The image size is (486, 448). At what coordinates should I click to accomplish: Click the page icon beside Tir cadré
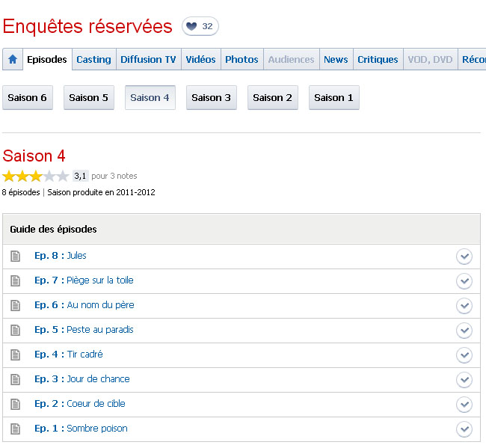(x=16, y=355)
